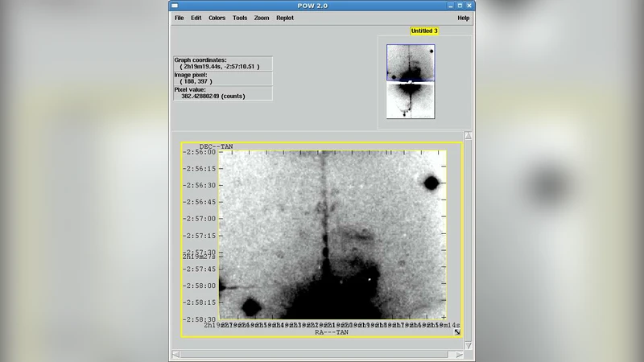The height and width of the screenshot is (362, 644).
Task: Open the Edit menu
Action: pyautogui.click(x=196, y=18)
